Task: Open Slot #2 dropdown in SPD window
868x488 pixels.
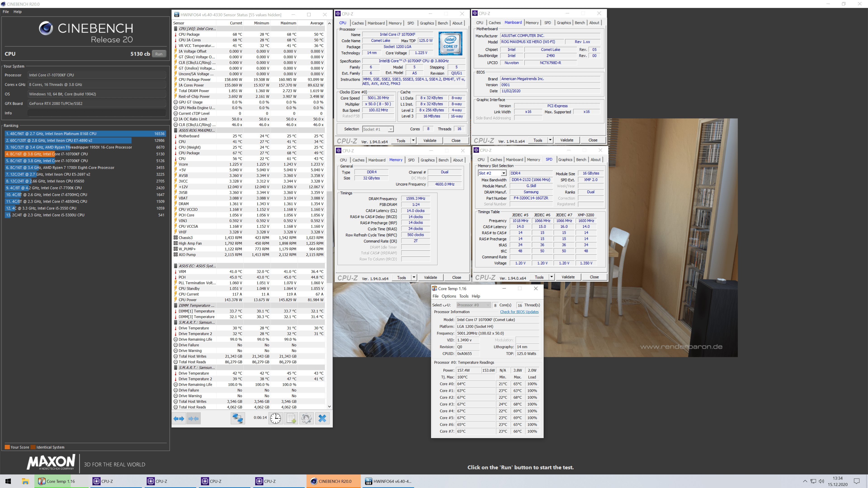Action: point(503,173)
